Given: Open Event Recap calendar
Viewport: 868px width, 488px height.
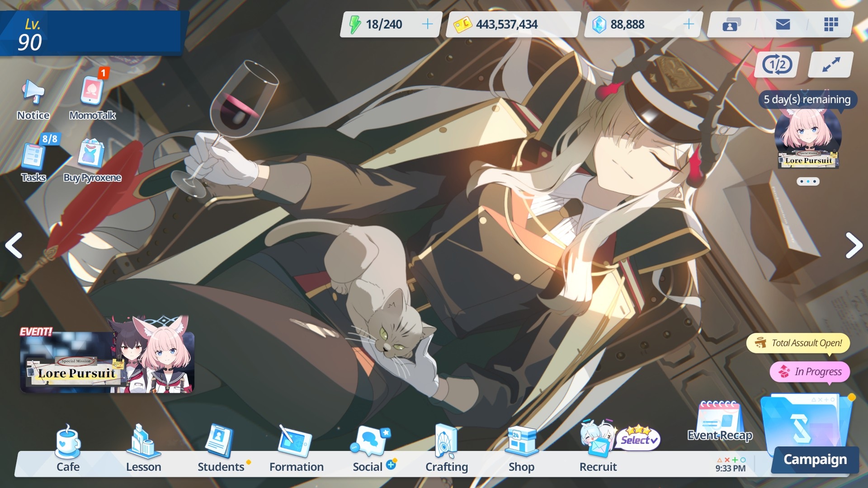Looking at the screenshot, I should [720, 421].
